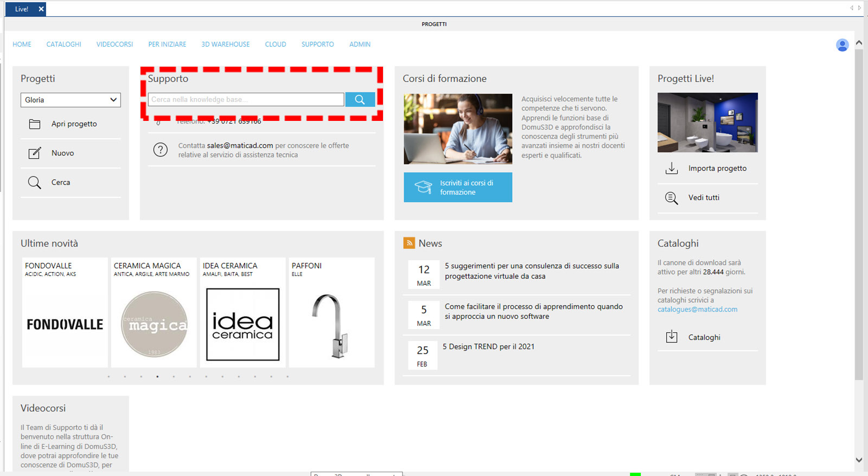Focus the knowledge base search field
The height and width of the screenshot is (476, 868).
coord(246,100)
